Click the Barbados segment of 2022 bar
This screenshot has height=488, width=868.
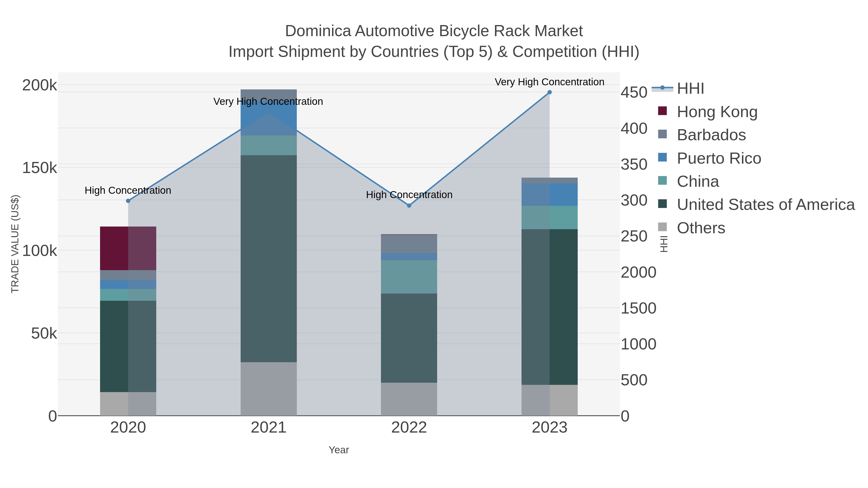[x=409, y=244]
